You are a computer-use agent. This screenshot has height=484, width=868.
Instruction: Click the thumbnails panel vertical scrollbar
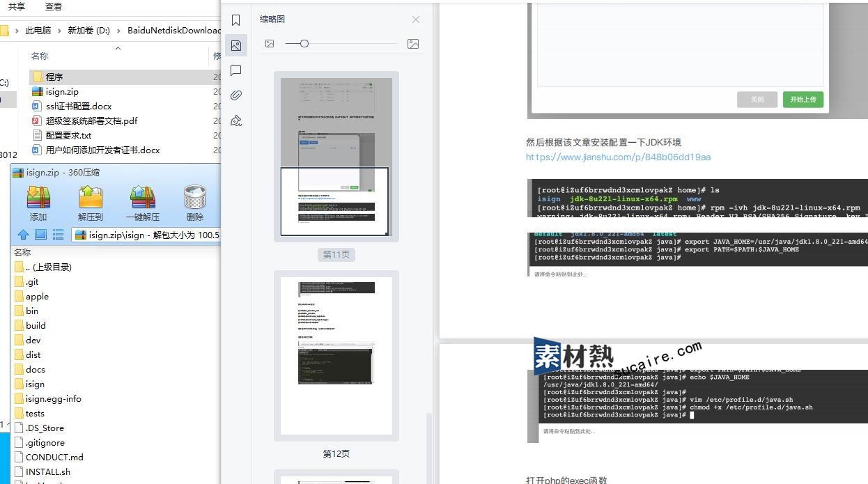point(429,448)
